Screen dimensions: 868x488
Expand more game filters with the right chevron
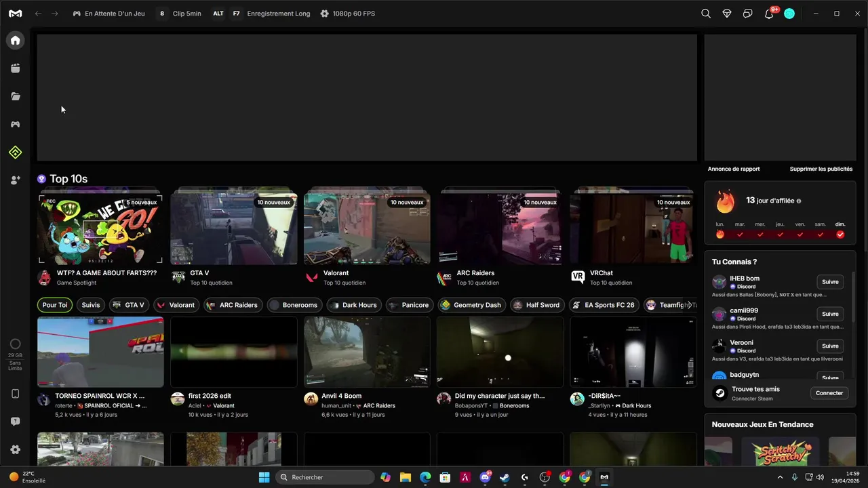[690, 305]
